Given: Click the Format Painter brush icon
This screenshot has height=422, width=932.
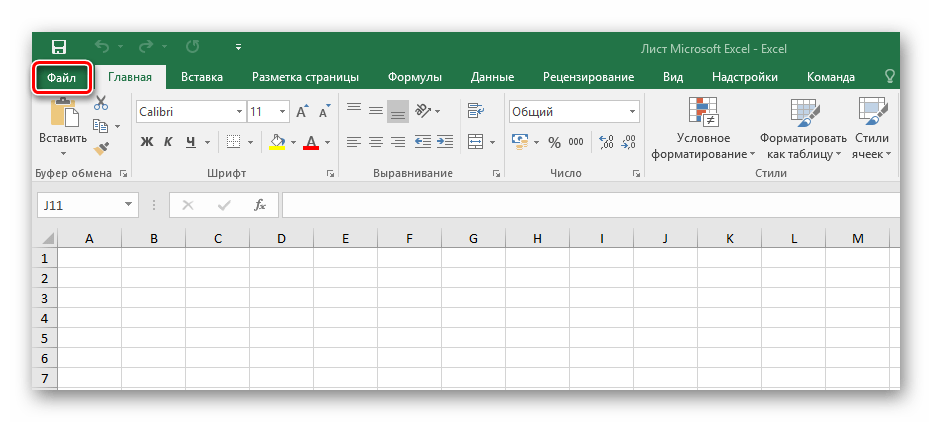Looking at the screenshot, I should pyautogui.click(x=102, y=148).
